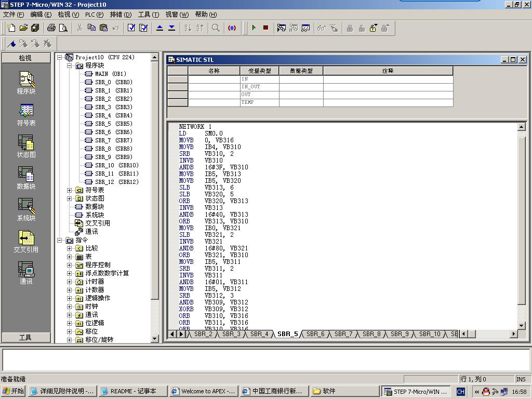Screen dimensions: 532x399
Task: Open Program Block from the View sidebar
Action: point(26,83)
